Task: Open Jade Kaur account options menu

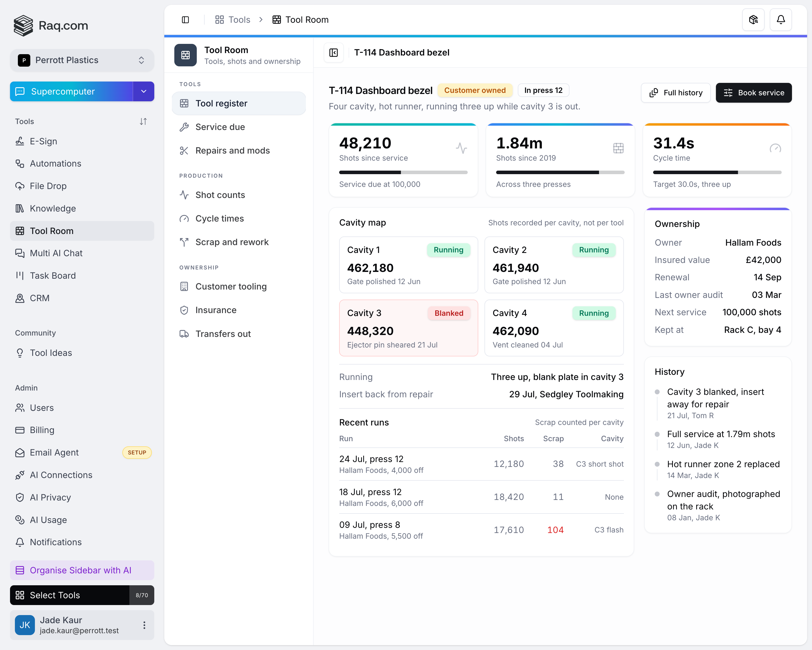Action: tap(144, 626)
